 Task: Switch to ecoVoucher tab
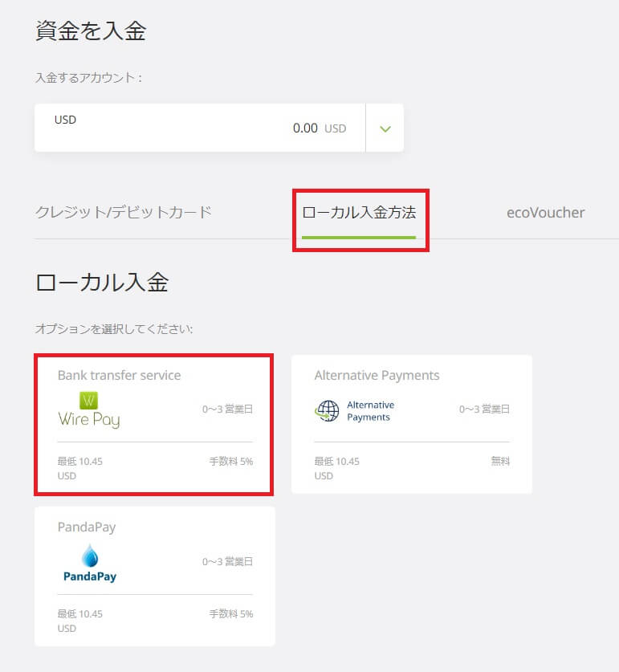545,213
